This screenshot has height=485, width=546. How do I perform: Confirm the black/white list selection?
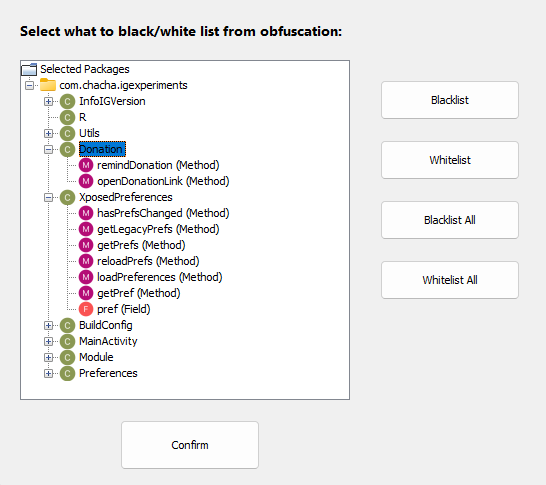tap(190, 445)
